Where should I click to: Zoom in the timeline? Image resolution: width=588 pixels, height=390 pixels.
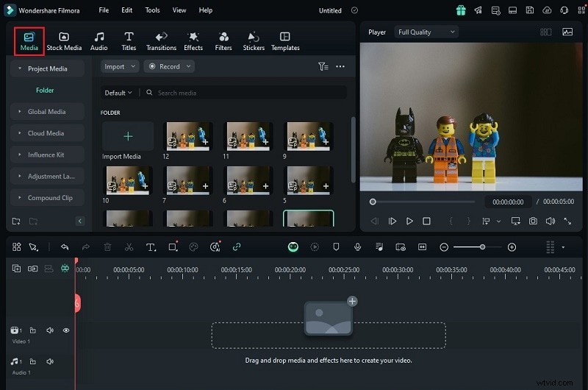click(512, 247)
